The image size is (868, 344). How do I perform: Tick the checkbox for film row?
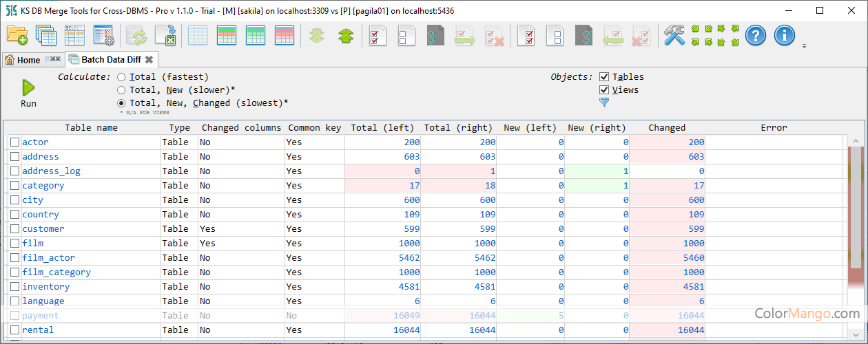tap(14, 243)
